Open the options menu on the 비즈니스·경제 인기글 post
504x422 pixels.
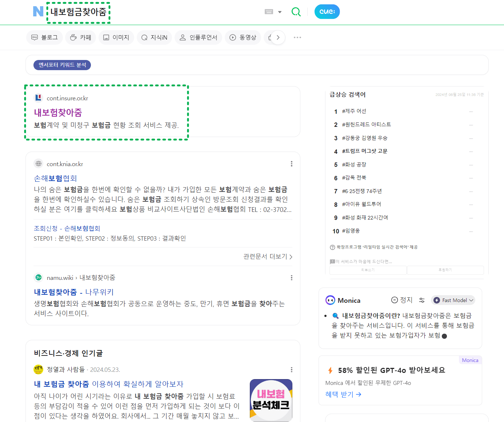291,370
